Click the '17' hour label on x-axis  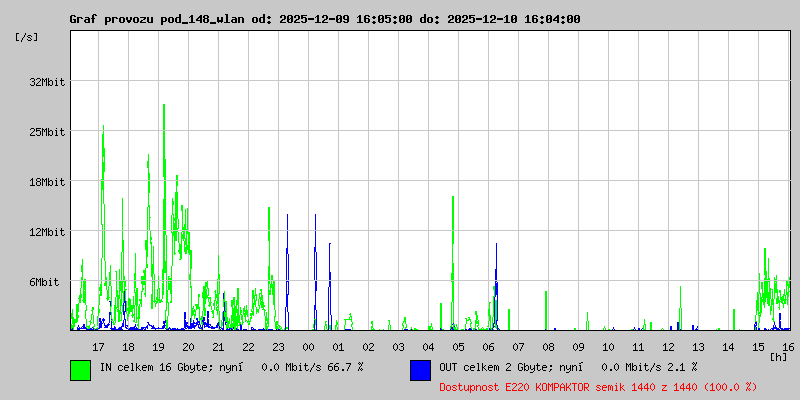coord(98,347)
